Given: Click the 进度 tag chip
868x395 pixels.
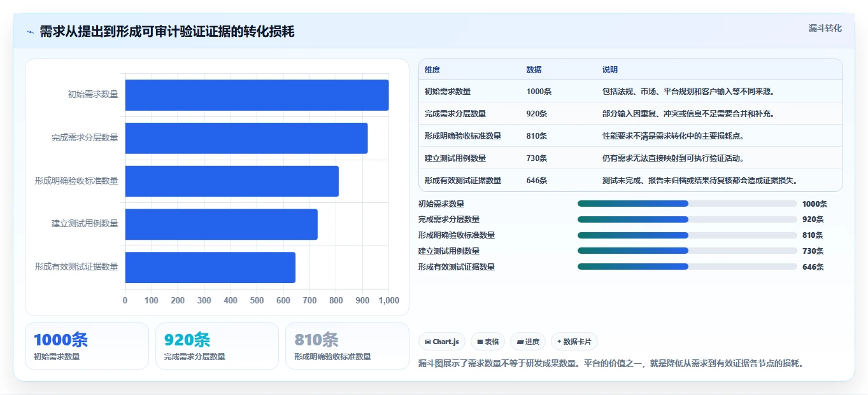Looking at the screenshot, I should point(528,342).
